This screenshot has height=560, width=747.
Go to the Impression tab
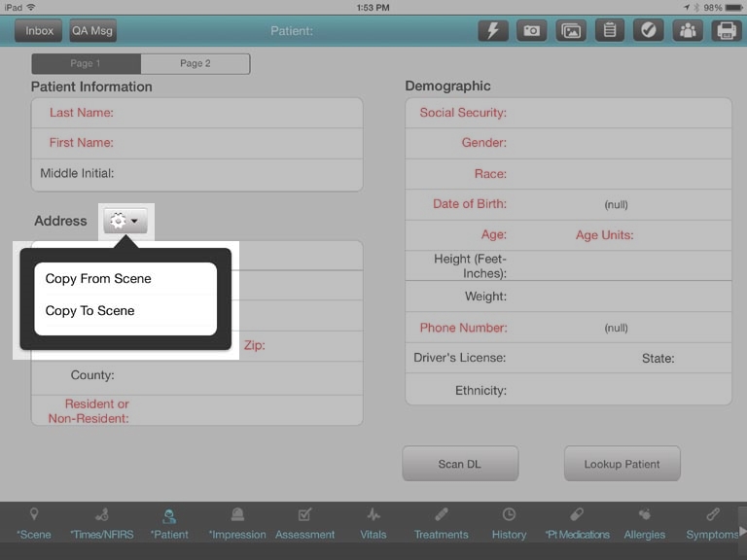click(x=237, y=523)
